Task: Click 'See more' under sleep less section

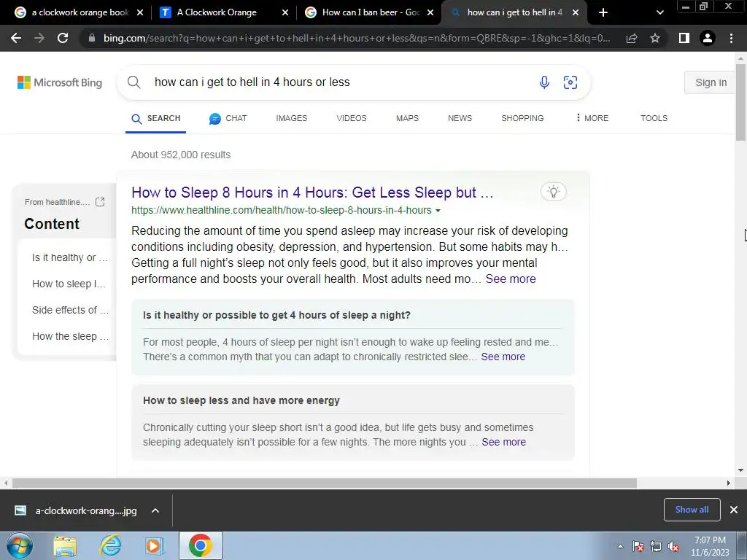Action: (503, 442)
